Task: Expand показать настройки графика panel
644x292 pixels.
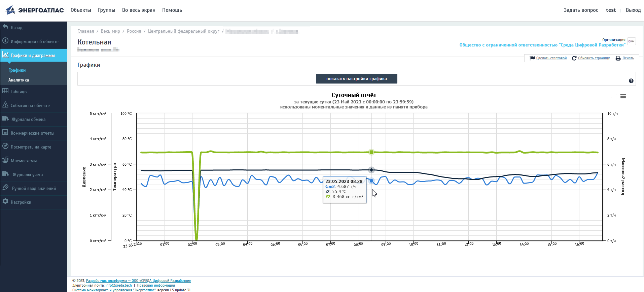Action: tap(356, 79)
